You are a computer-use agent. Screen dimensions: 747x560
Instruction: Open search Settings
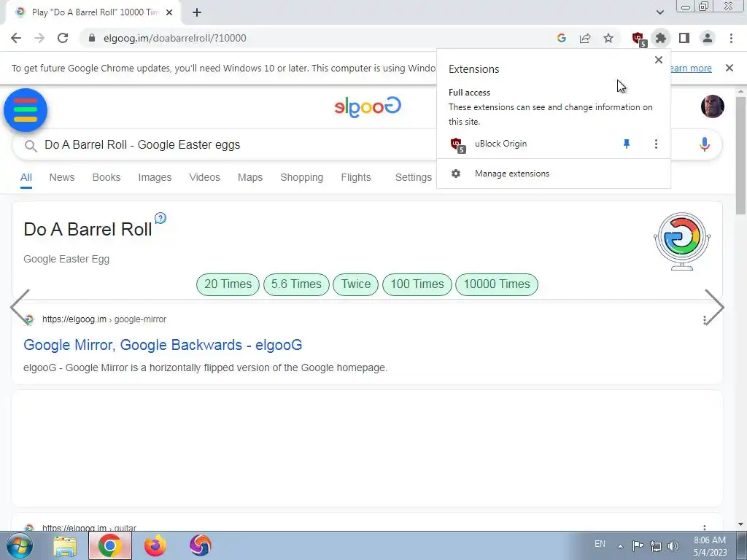tap(413, 177)
